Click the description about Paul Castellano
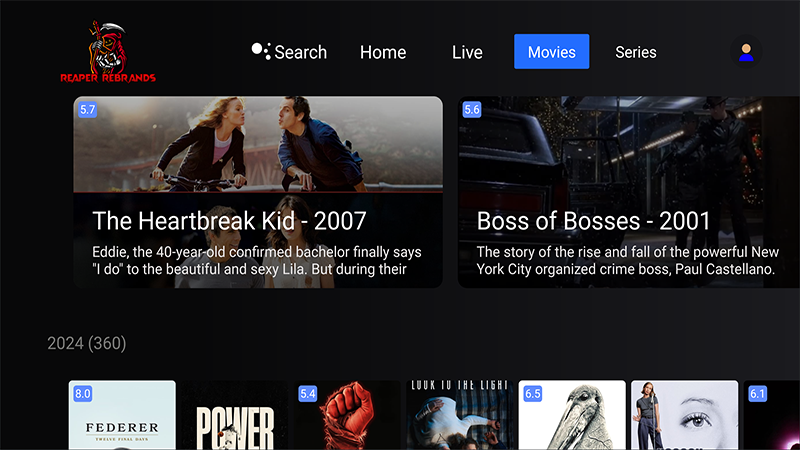 628,261
